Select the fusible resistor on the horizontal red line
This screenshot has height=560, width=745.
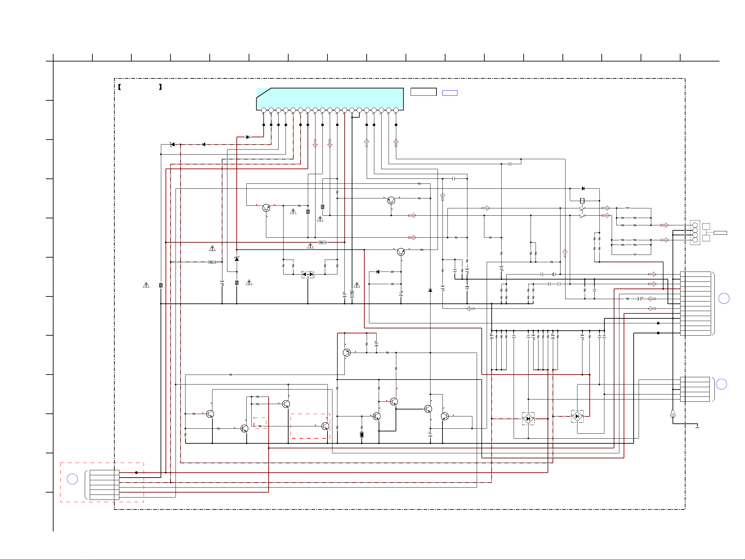coord(322,242)
